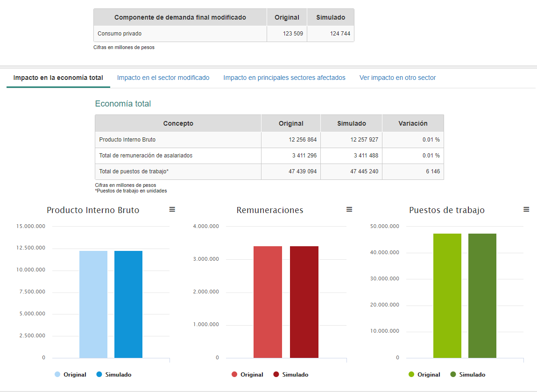Select the Impacto en la economía total tab
Screen dimensions: 537x392
pyautogui.click(x=58, y=78)
